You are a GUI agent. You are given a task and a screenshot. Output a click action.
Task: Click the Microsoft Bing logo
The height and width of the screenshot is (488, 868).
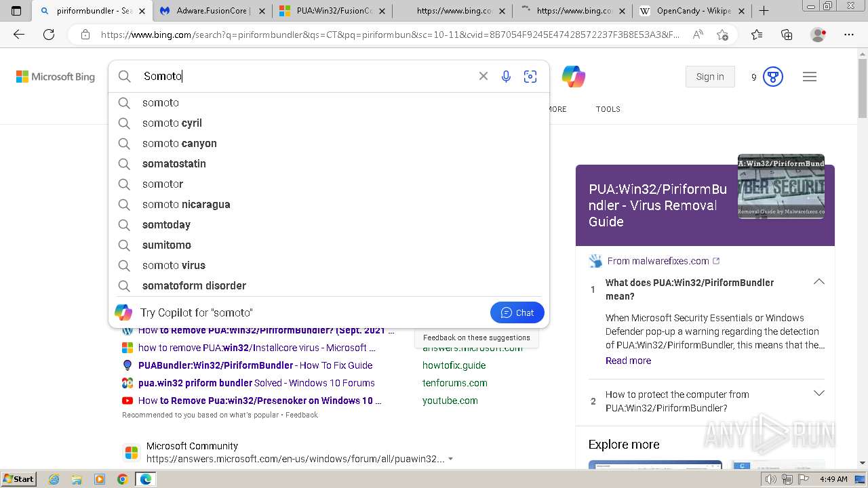56,77
